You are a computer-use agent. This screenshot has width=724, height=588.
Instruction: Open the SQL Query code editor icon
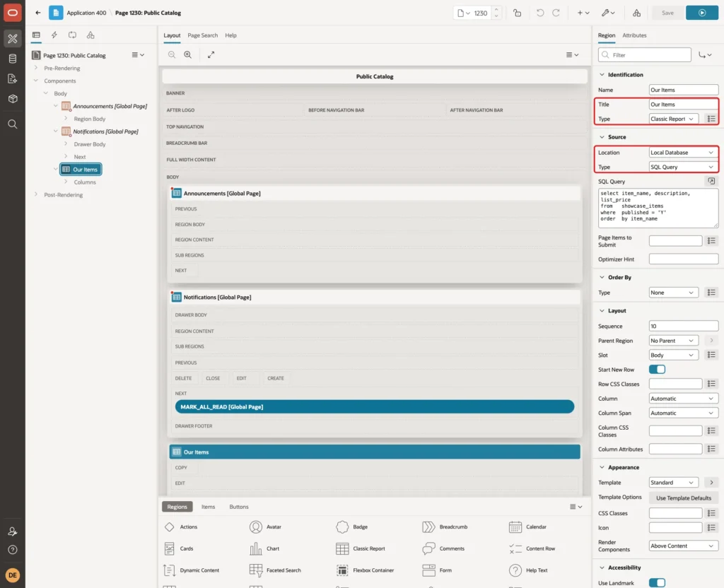click(x=711, y=182)
